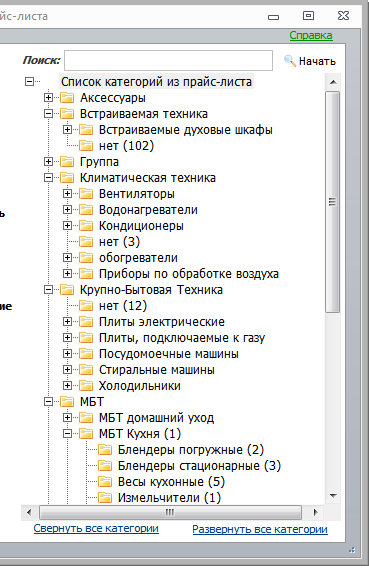Viewport: 369px width, 568px height.
Task: Expand the обогреватели subcategory
Action: pos(67,258)
